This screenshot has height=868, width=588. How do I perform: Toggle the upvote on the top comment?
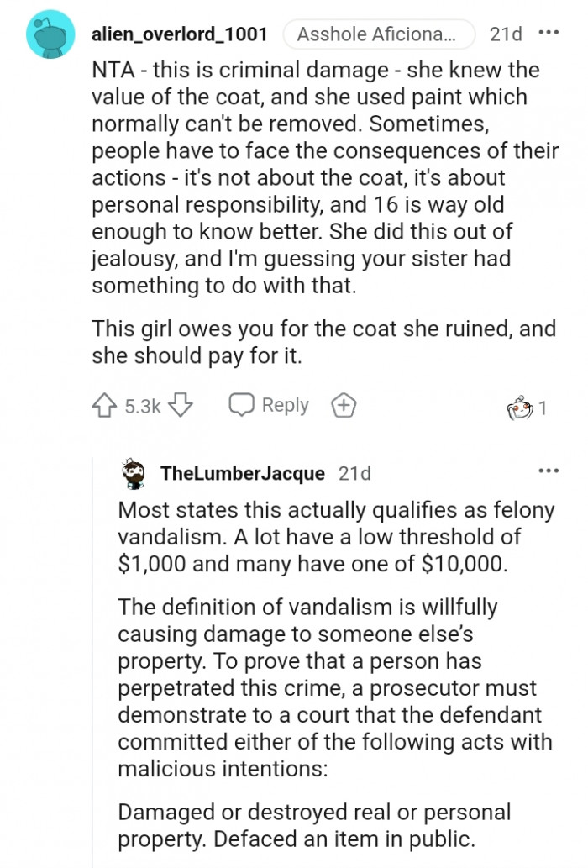pos(103,405)
